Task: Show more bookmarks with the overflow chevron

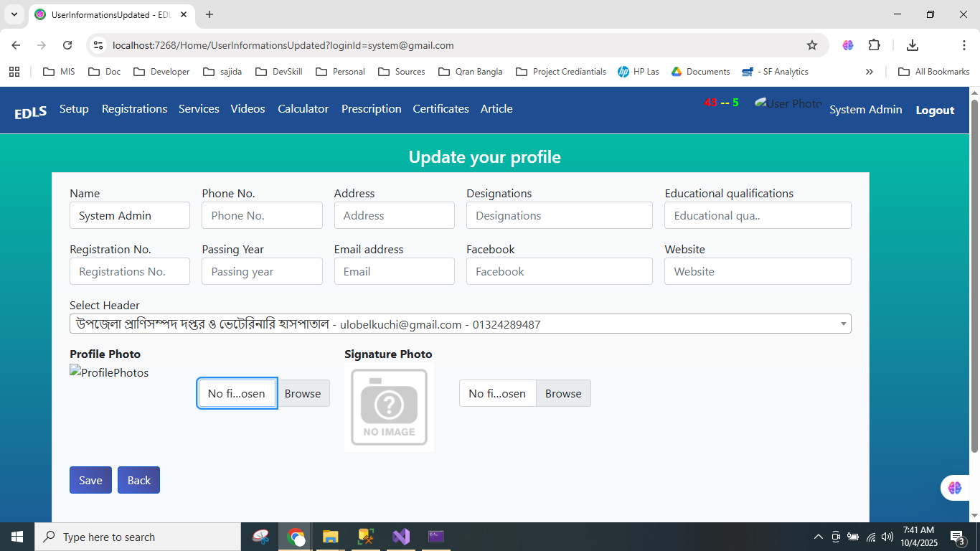Action: point(869,72)
